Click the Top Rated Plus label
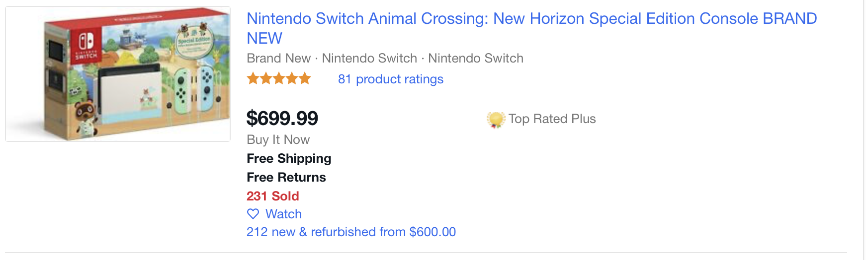 point(552,119)
